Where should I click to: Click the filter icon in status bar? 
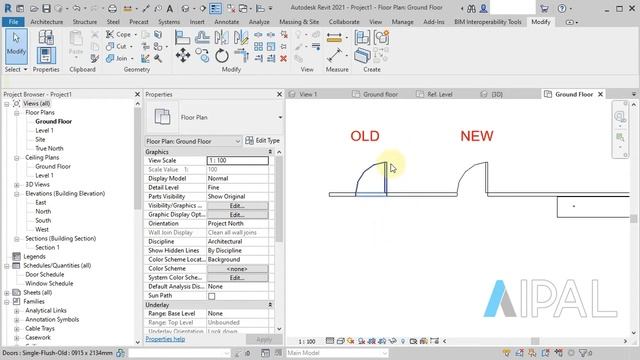tap(583, 353)
